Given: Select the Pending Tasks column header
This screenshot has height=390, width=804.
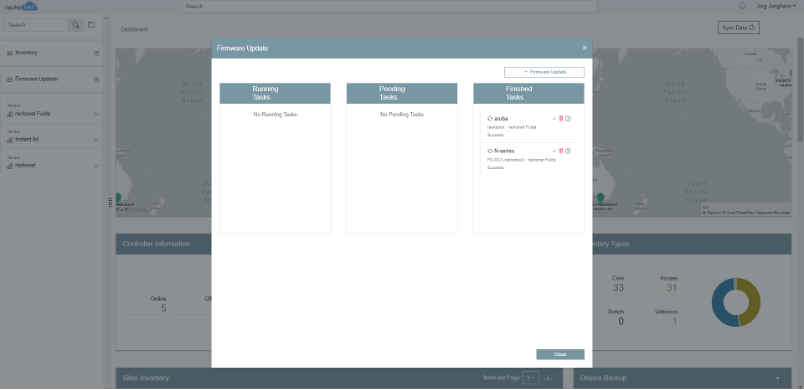Looking at the screenshot, I should coord(402,93).
